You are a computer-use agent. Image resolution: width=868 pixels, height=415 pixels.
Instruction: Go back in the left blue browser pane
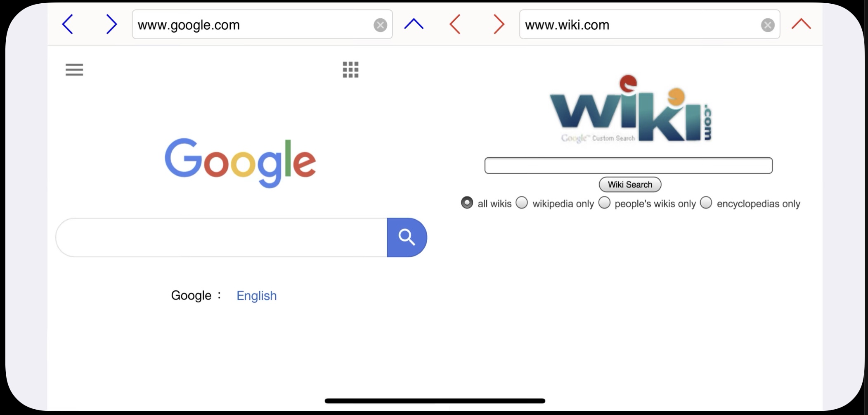68,24
